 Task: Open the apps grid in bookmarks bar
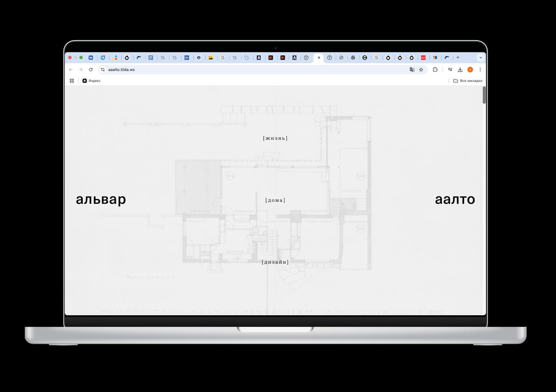(72, 81)
